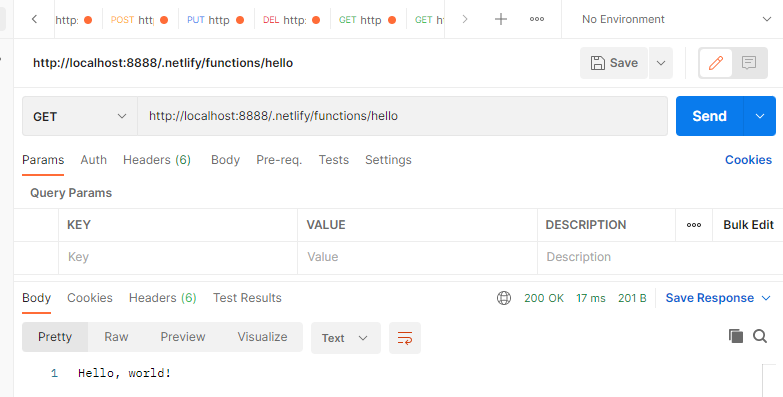This screenshot has width=783, height=397.
Task: Select response Cookies tab
Action: [90, 298]
